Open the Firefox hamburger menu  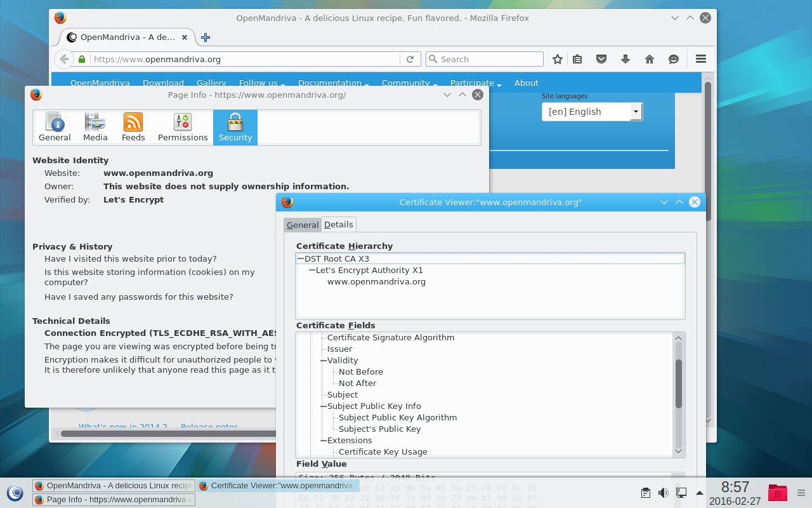(701, 59)
